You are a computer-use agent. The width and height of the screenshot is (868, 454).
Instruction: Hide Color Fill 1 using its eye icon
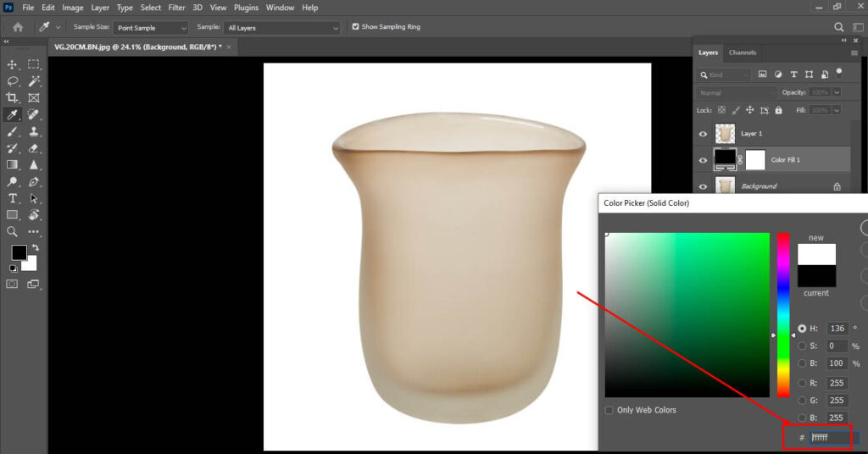pyautogui.click(x=703, y=160)
